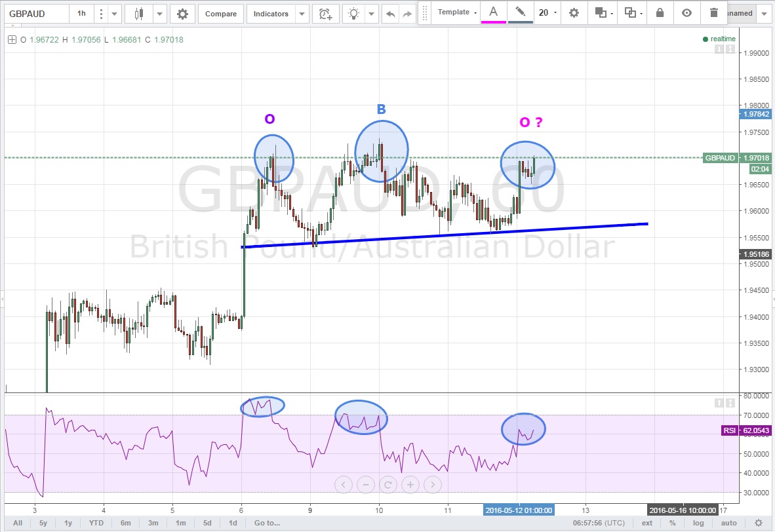The width and height of the screenshot is (775, 532).
Task: Toggle drawing visibility with eye icon
Action: pyautogui.click(x=686, y=12)
